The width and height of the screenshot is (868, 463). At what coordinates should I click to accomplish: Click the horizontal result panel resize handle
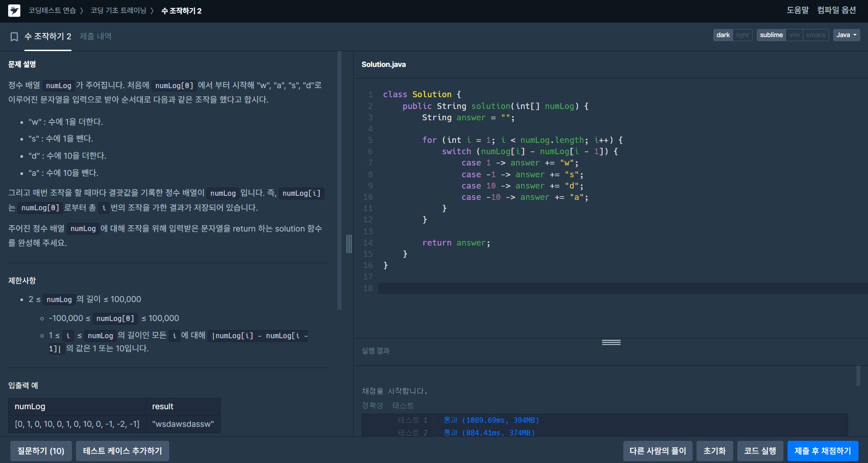611,342
